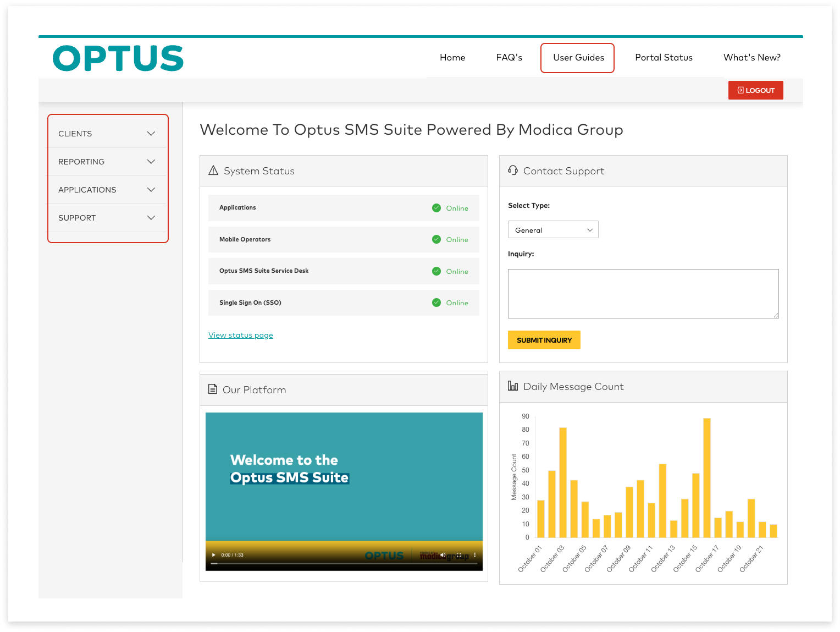Click the Optus logo
Screen dimensions: 840x632
(x=118, y=58)
